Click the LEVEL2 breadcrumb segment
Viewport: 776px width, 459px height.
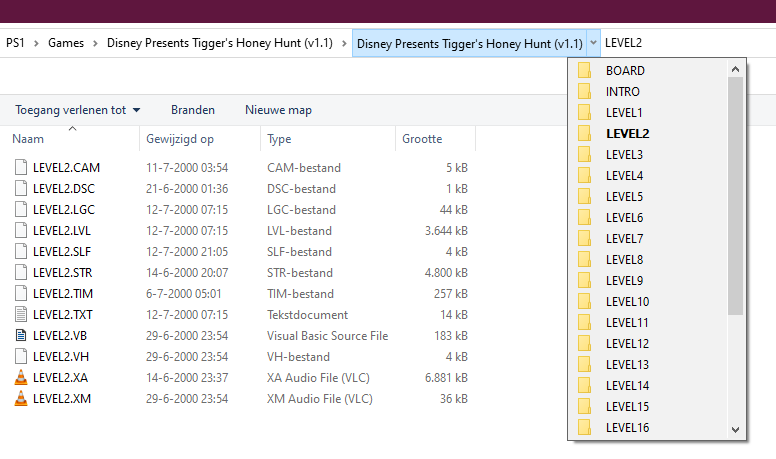(623, 43)
